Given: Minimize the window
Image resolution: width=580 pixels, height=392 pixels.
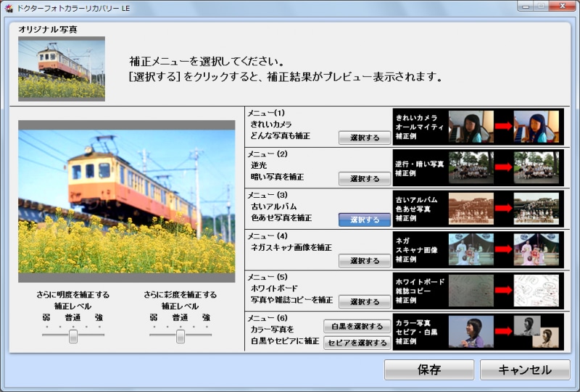Looking at the screenshot, I should pyautogui.click(x=526, y=7).
